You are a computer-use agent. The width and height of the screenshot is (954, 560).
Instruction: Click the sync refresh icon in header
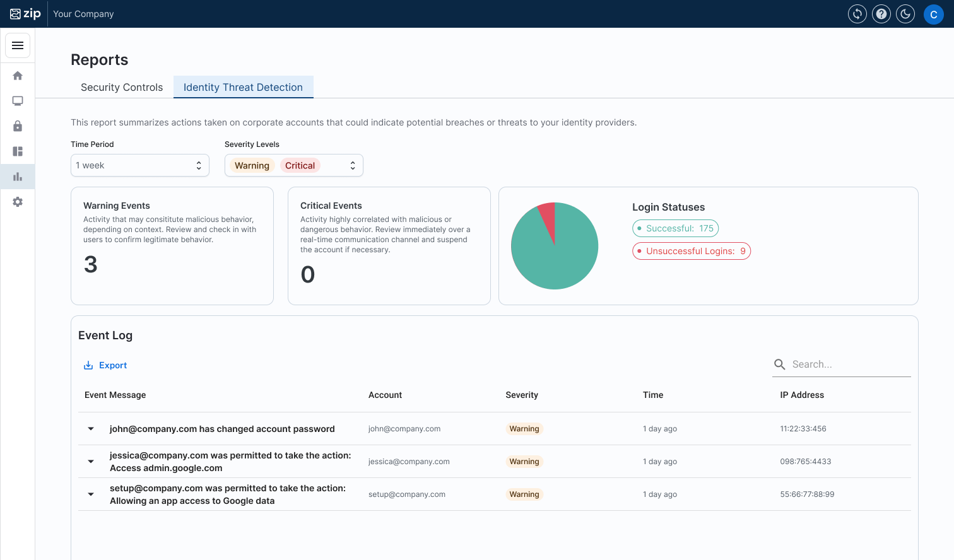[x=857, y=14]
